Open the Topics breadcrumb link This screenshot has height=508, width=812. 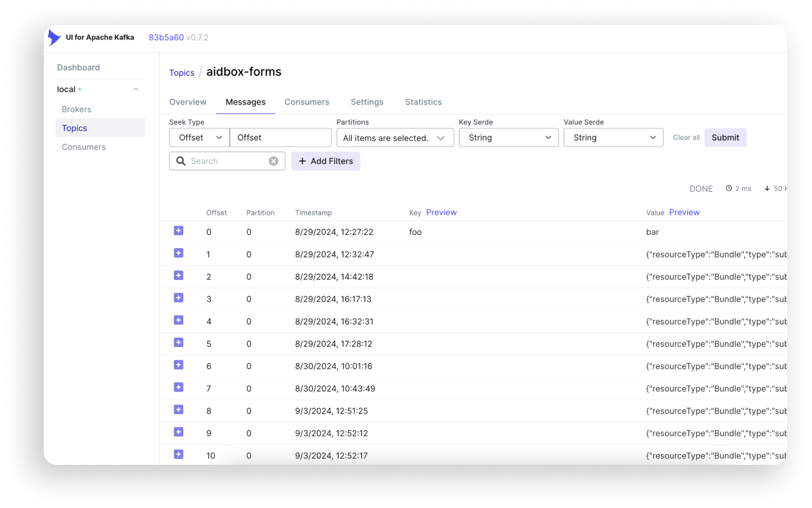pyautogui.click(x=182, y=73)
